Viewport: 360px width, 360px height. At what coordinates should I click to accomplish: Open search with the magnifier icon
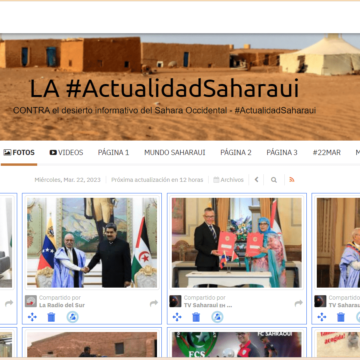click(274, 180)
